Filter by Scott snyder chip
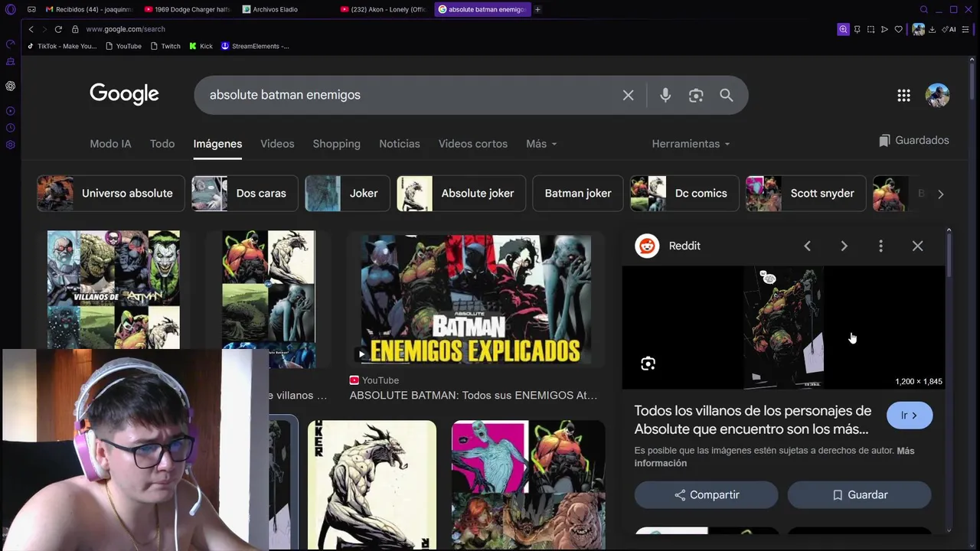This screenshot has width=980, height=551. 806,194
